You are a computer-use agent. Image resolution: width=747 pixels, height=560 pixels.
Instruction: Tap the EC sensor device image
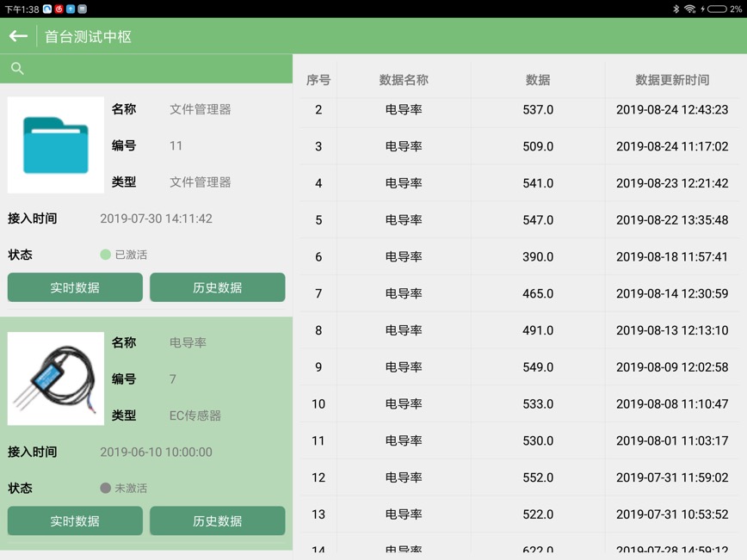(x=56, y=378)
